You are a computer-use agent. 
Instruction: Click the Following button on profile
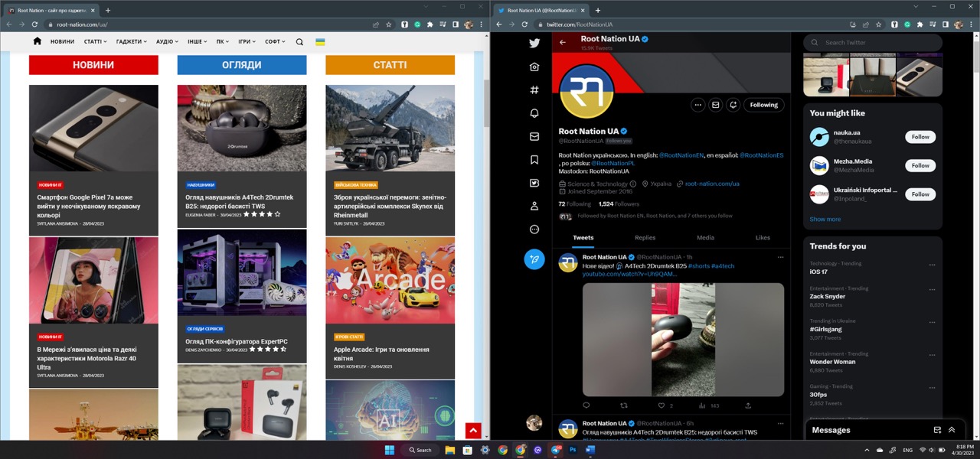[764, 105]
